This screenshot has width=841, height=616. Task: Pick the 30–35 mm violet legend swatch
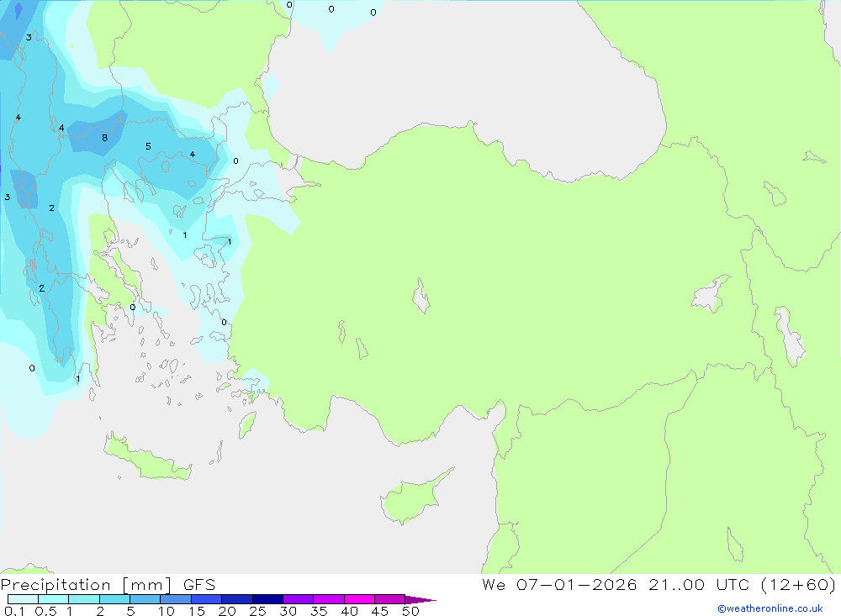click(298, 599)
